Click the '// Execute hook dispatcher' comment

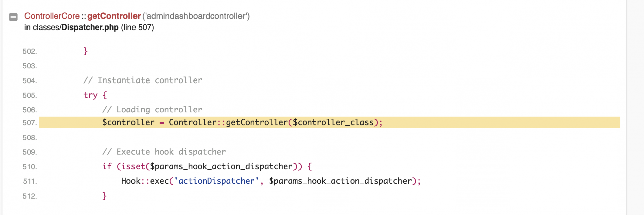click(x=164, y=152)
